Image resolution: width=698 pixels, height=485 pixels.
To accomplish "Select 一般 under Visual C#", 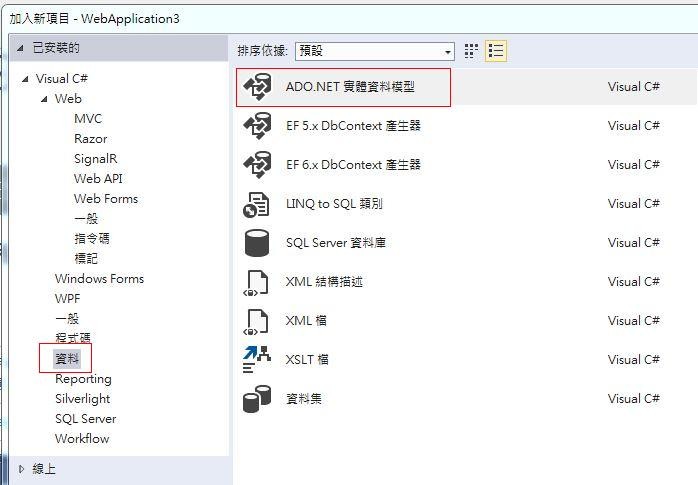I will 67,319.
